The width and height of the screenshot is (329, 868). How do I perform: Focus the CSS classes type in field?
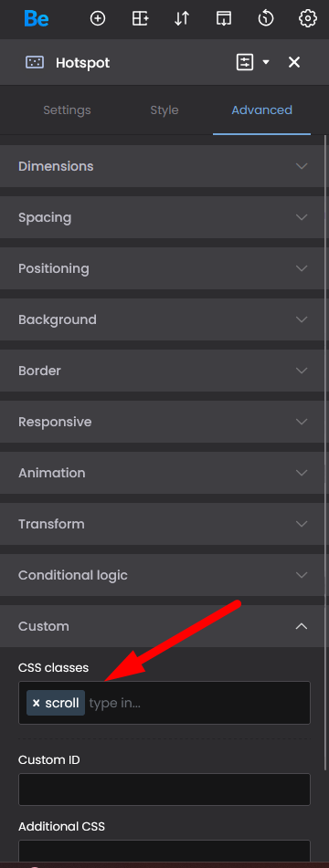point(198,703)
